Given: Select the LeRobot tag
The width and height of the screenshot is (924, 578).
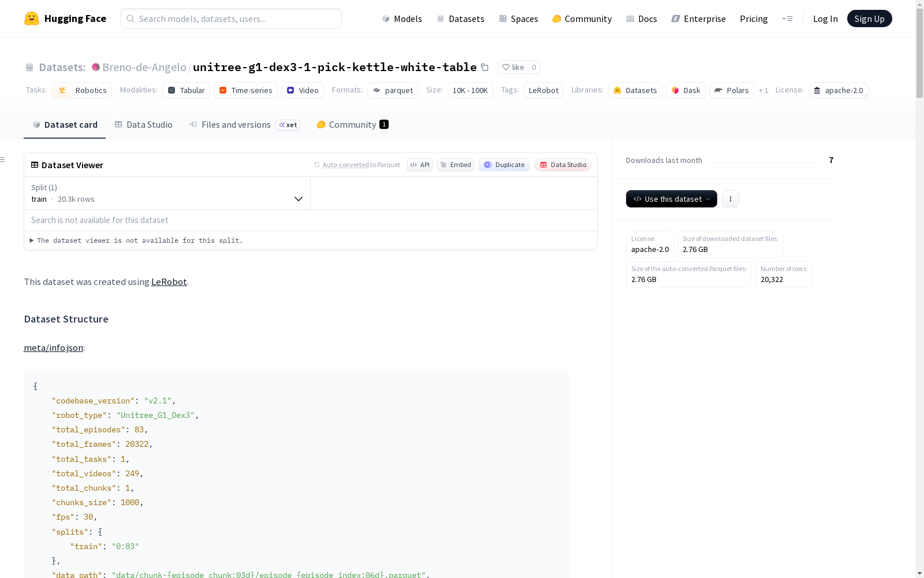Looking at the screenshot, I should coord(543,90).
